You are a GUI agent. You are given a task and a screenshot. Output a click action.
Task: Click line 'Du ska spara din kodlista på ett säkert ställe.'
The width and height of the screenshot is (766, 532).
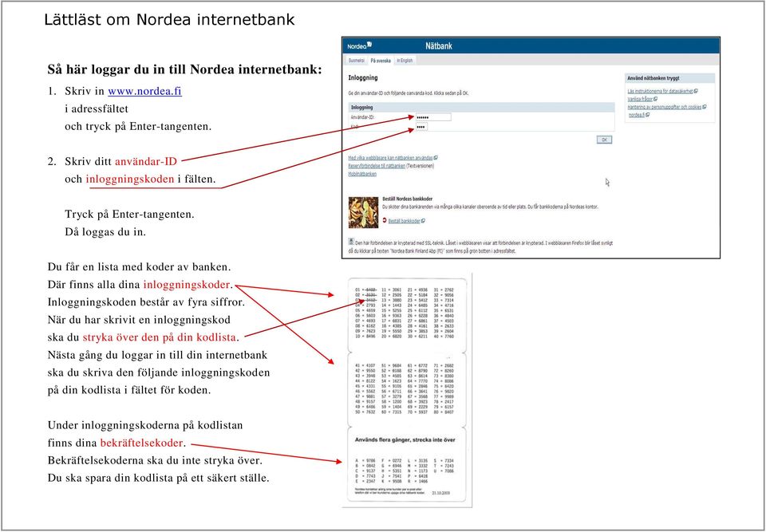[159, 479]
